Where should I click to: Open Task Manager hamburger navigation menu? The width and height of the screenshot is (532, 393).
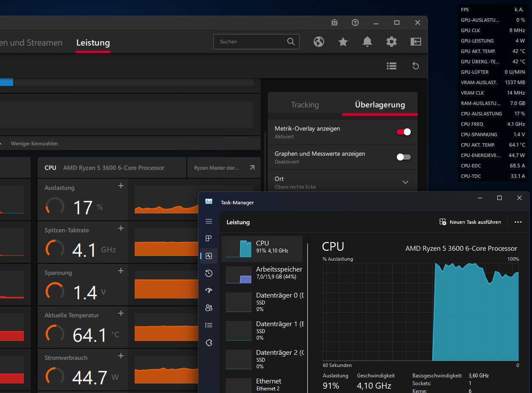click(209, 221)
